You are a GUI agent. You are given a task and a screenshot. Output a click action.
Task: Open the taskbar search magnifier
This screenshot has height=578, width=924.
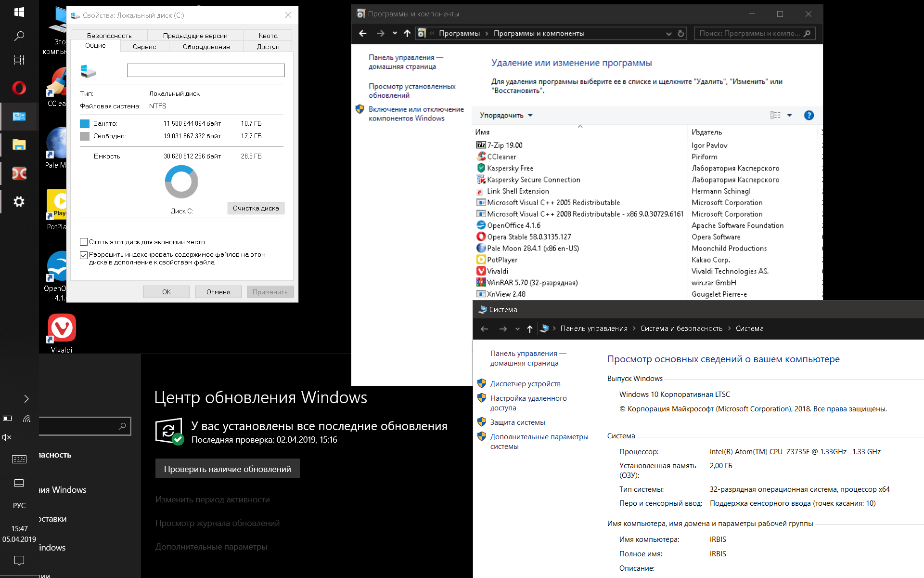(19, 36)
